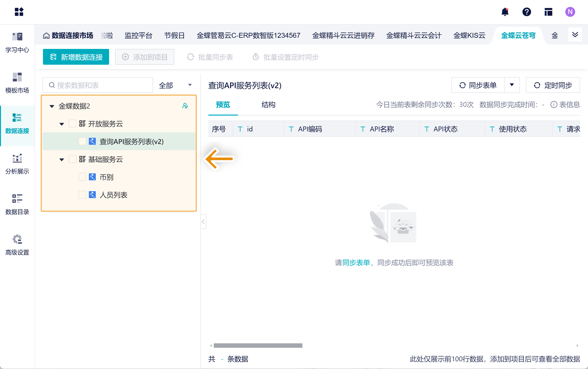588x369 pixels.
Task: Open the notifications bell icon
Action: [505, 12]
